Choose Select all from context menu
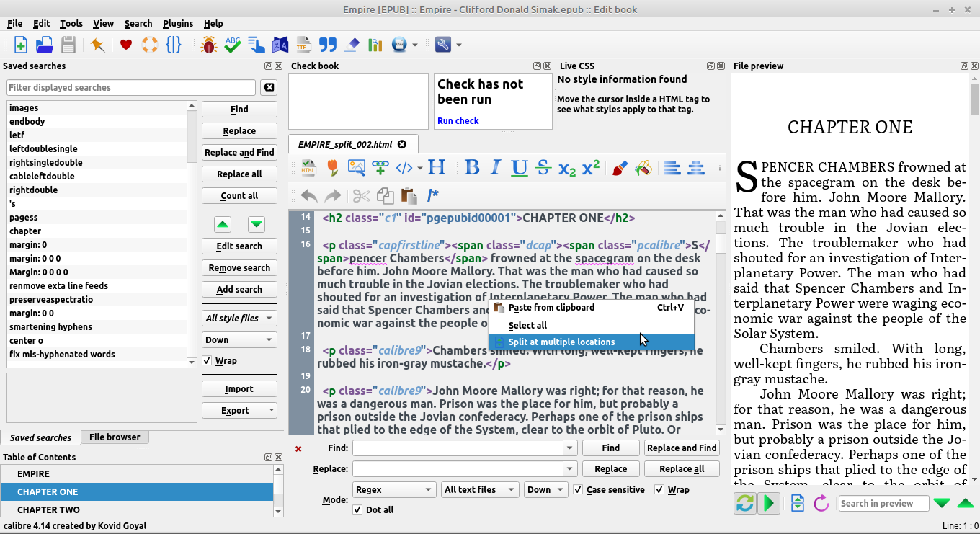Image resolution: width=980 pixels, height=534 pixels. tap(592, 326)
